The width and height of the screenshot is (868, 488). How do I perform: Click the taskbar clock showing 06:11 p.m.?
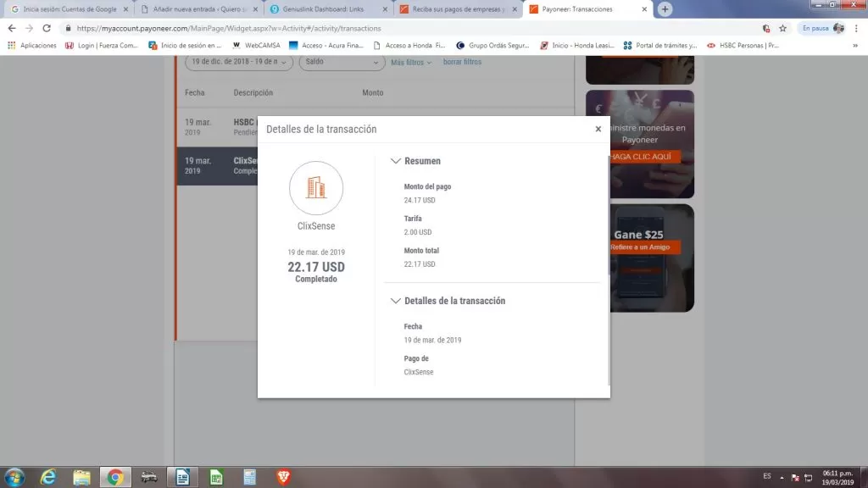click(x=837, y=478)
